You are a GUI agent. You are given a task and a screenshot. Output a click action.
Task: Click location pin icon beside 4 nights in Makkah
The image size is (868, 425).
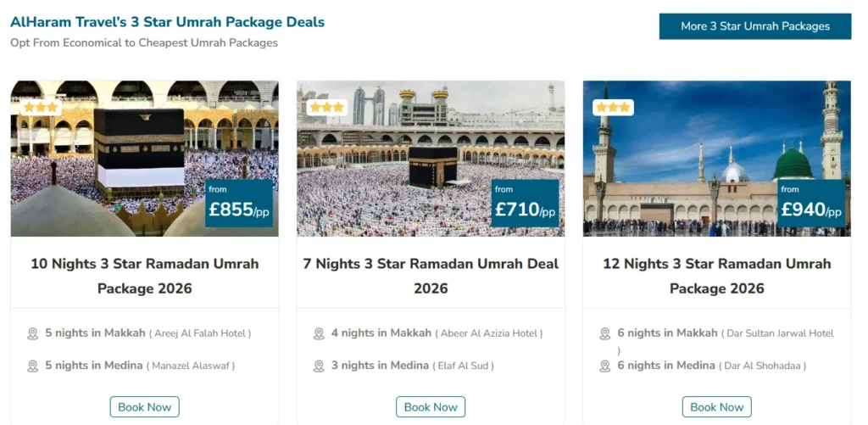pyautogui.click(x=319, y=333)
